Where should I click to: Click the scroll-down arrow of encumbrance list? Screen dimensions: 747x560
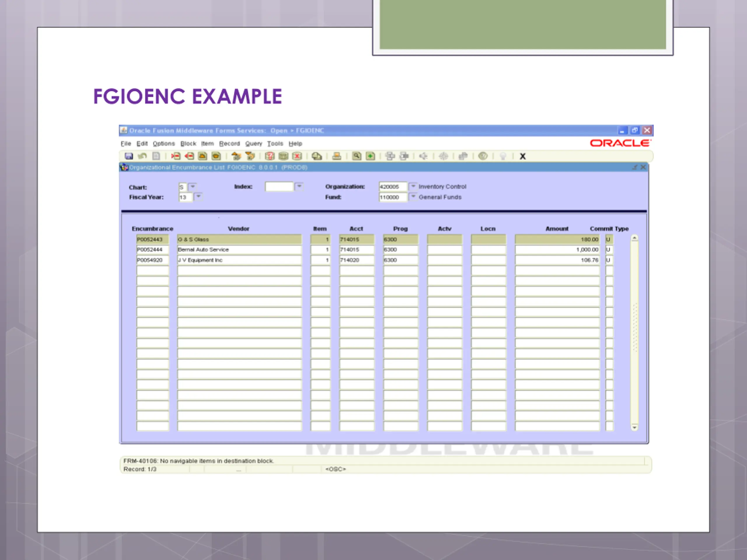pyautogui.click(x=635, y=427)
